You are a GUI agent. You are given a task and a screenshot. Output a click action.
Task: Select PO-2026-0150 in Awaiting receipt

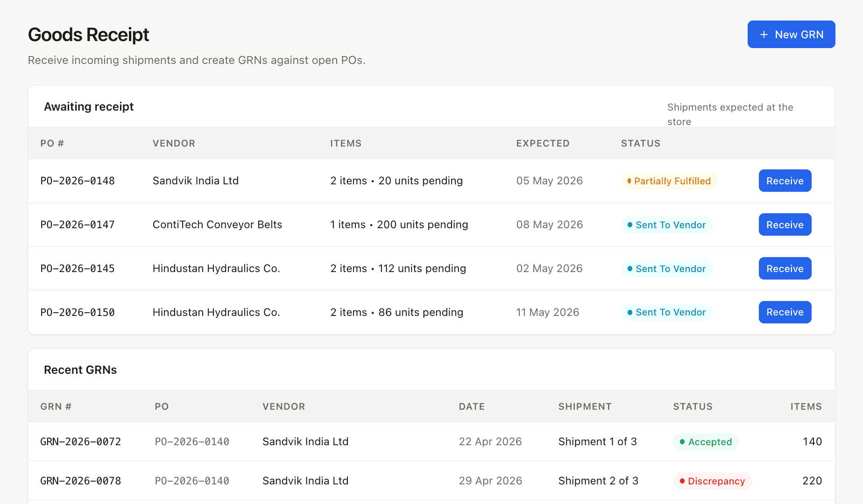coord(78,312)
